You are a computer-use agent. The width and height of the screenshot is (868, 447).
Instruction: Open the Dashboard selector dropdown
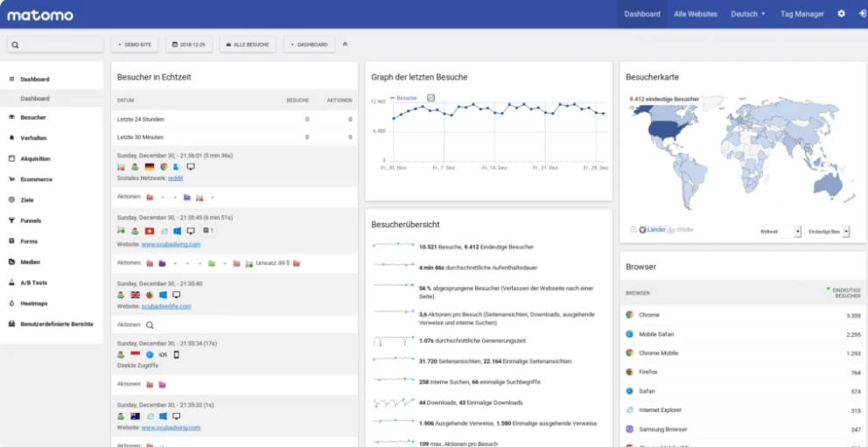[x=310, y=45]
